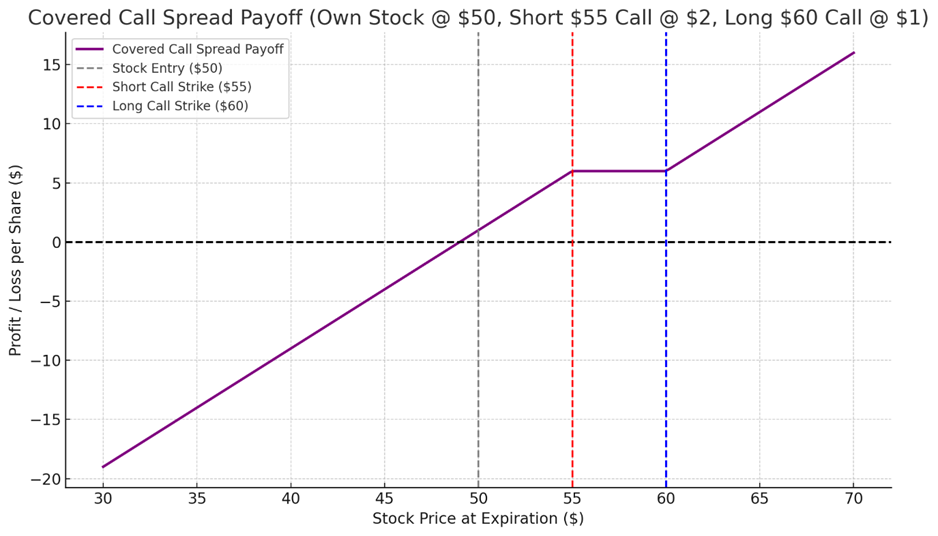Click the flat segment of the purple payoff line
The width and height of the screenshot is (938, 536).
[x=619, y=171]
